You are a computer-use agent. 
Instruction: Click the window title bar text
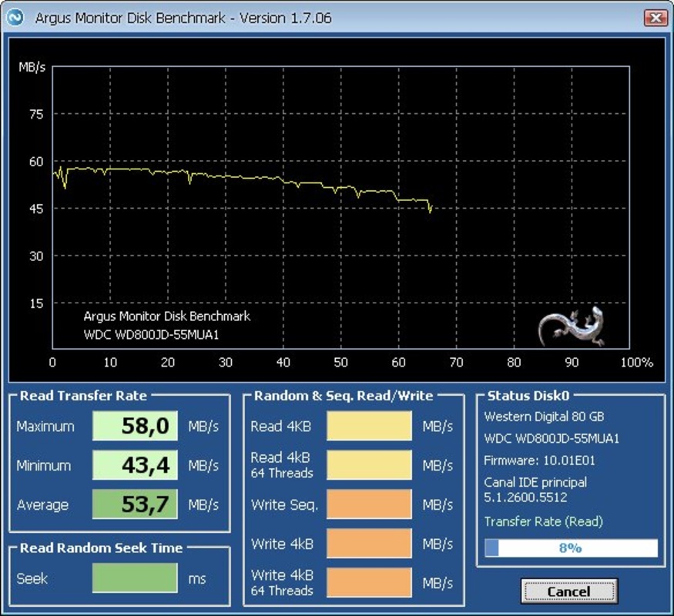(183, 18)
